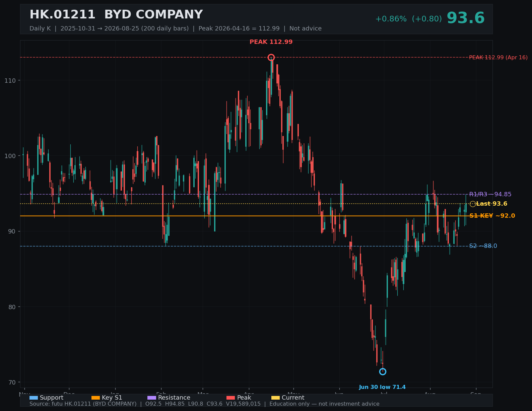Click the 100 y-axis tick label
This screenshot has height=411, width=532.
click(x=10, y=156)
